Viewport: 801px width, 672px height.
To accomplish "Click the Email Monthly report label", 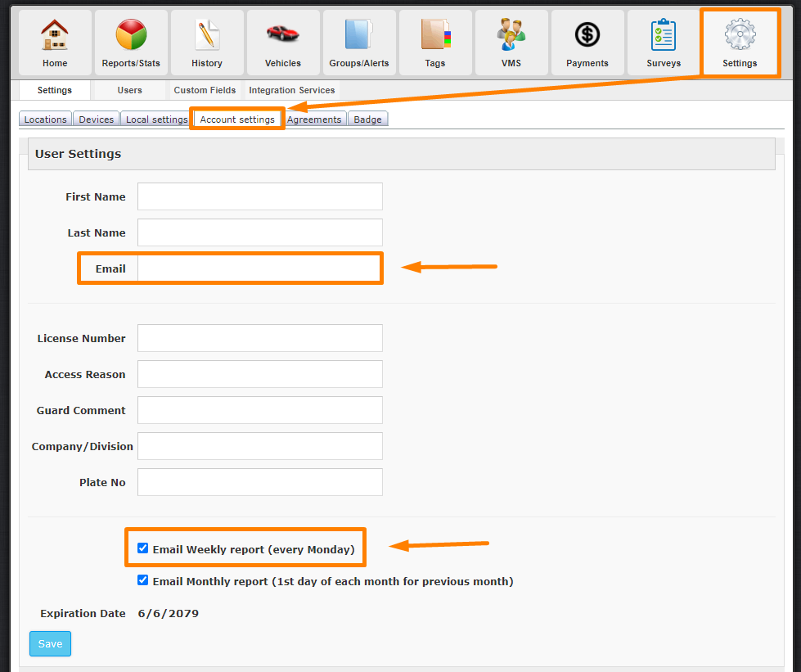I will click(x=333, y=581).
